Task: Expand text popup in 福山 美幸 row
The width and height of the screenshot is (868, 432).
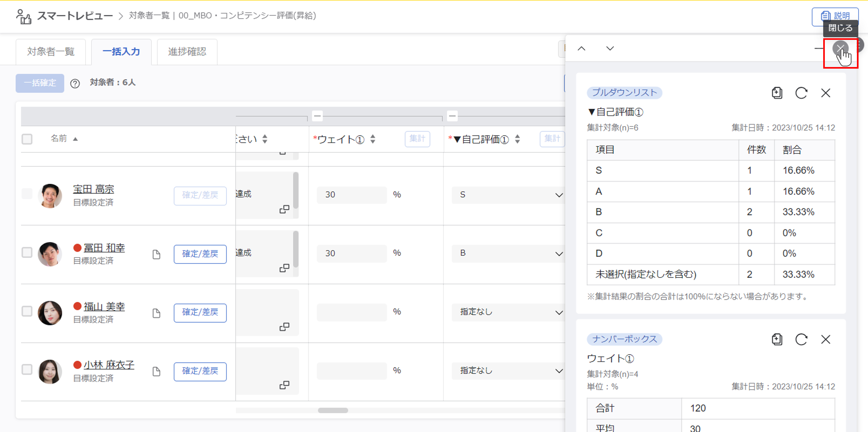Action: click(x=284, y=327)
